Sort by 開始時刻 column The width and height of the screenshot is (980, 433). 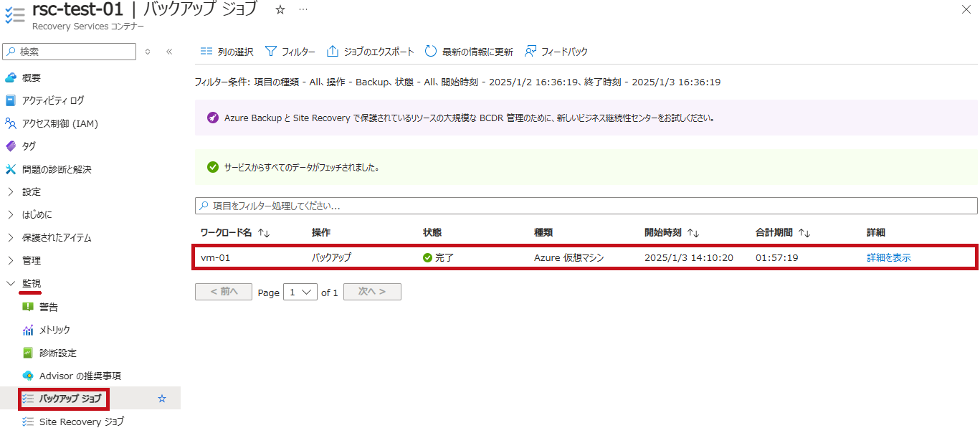coord(672,233)
